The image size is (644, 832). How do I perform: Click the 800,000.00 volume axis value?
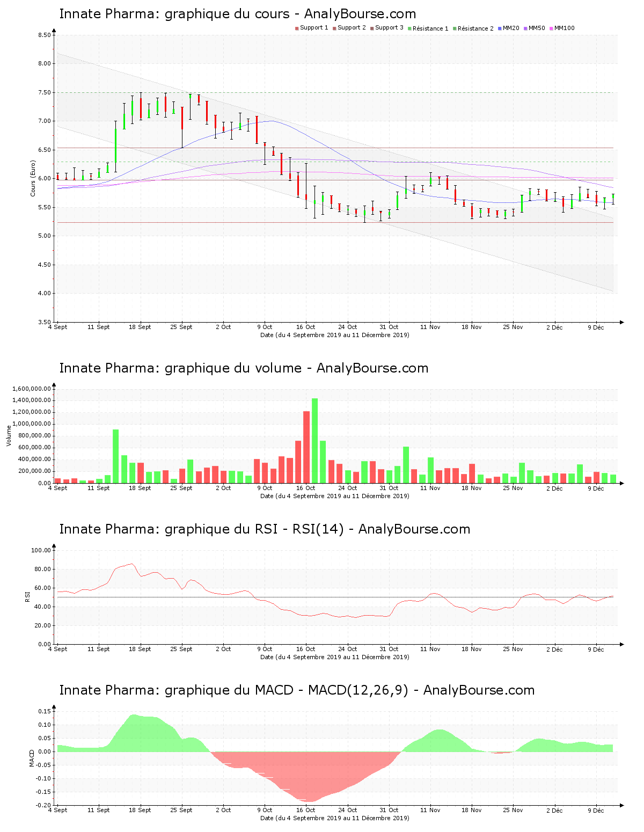pos(35,436)
